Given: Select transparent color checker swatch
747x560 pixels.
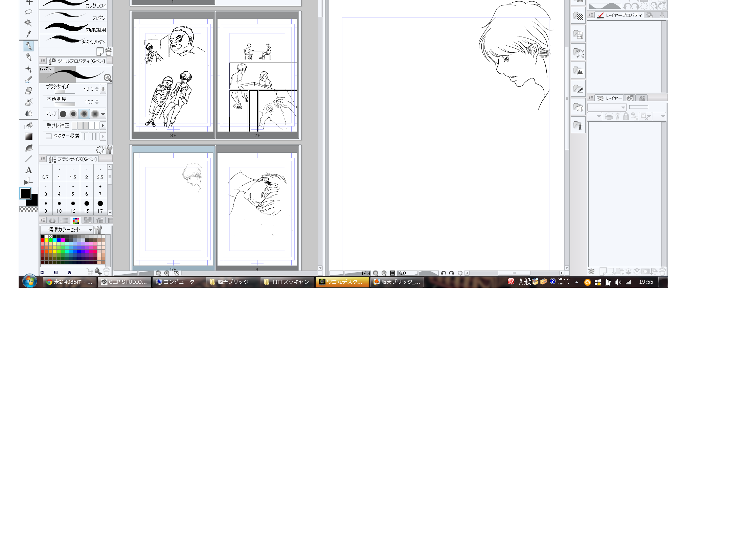Looking at the screenshot, I should 28,209.
